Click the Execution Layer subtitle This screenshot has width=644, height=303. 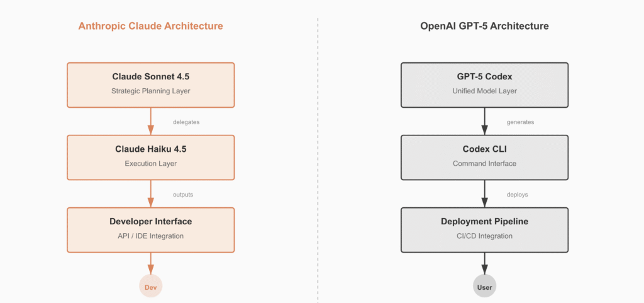click(x=150, y=164)
